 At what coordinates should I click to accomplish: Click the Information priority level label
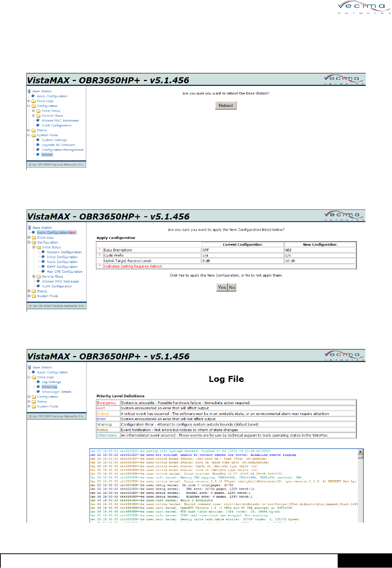pos(107,436)
